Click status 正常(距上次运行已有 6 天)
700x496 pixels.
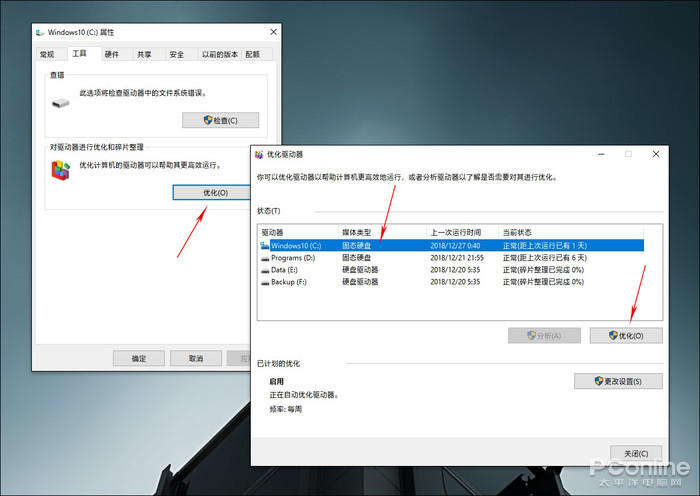pos(545,258)
